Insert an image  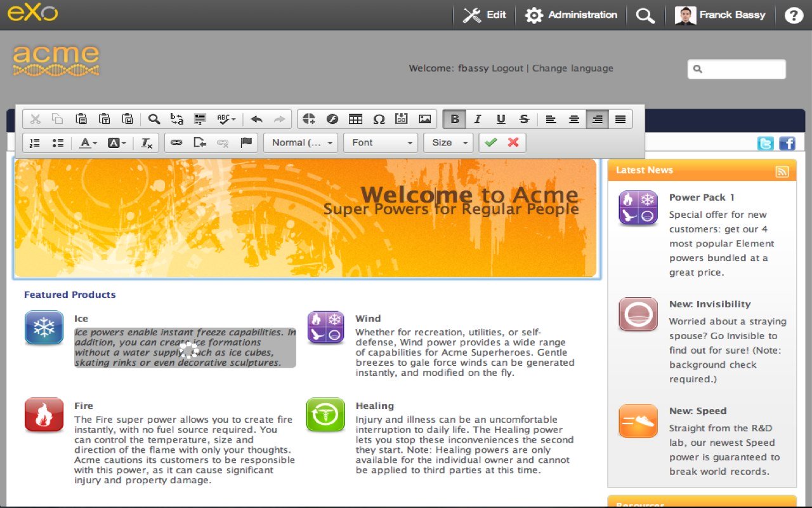tap(425, 119)
